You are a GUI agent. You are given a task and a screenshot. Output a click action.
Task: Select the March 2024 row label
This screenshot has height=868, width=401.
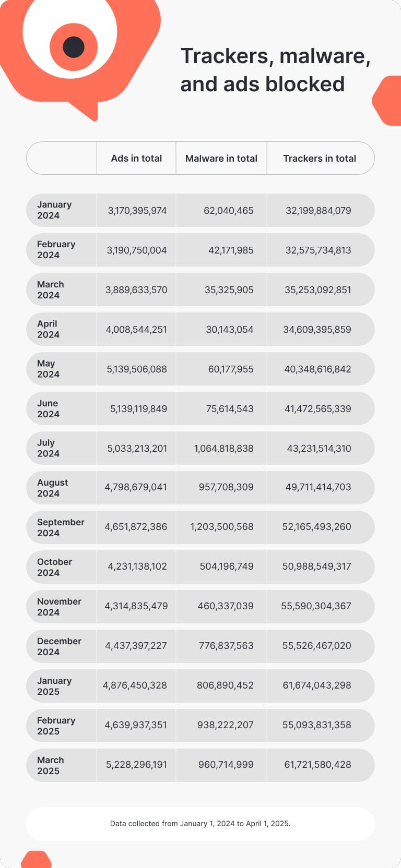(51, 290)
